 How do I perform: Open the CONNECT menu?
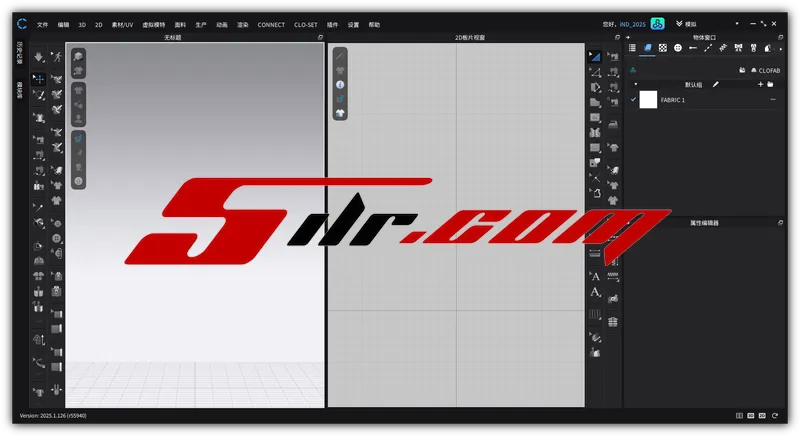pos(271,24)
